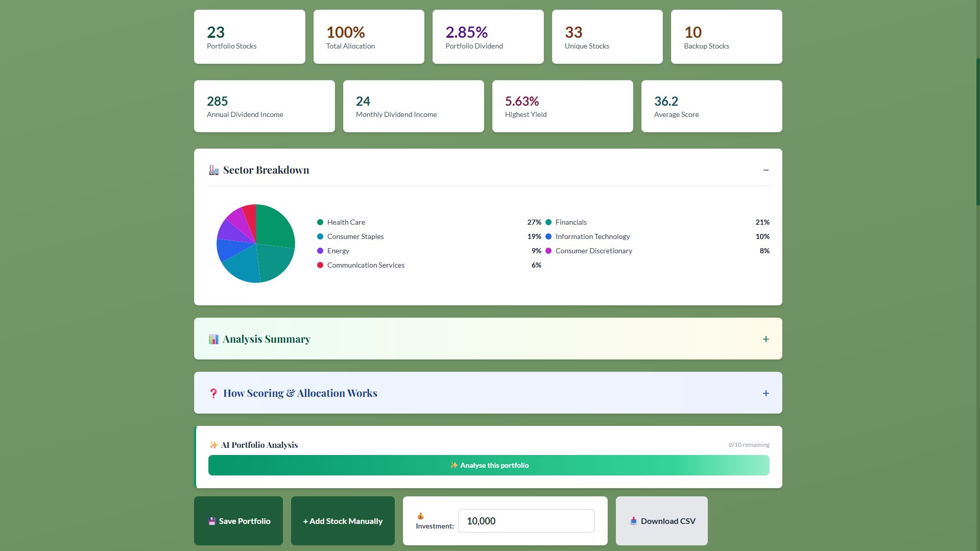Select the Energy slice of the pie chart

229,231
